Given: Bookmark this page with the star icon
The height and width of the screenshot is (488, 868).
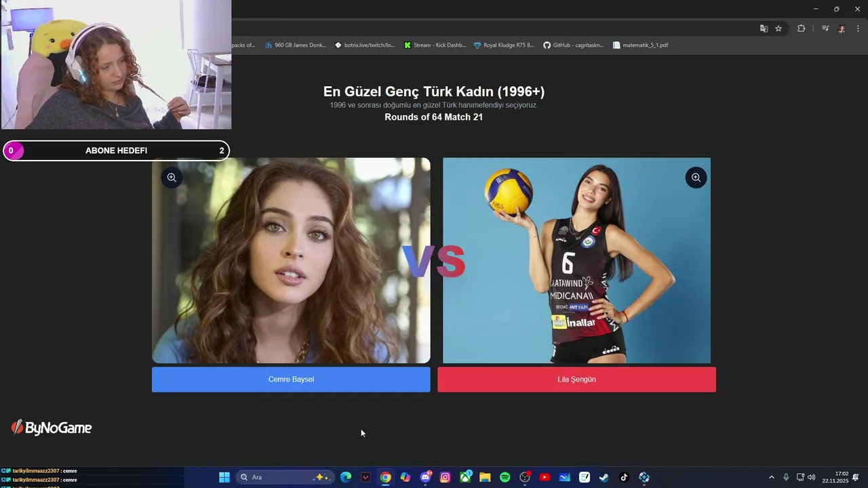Looking at the screenshot, I should [778, 28].
